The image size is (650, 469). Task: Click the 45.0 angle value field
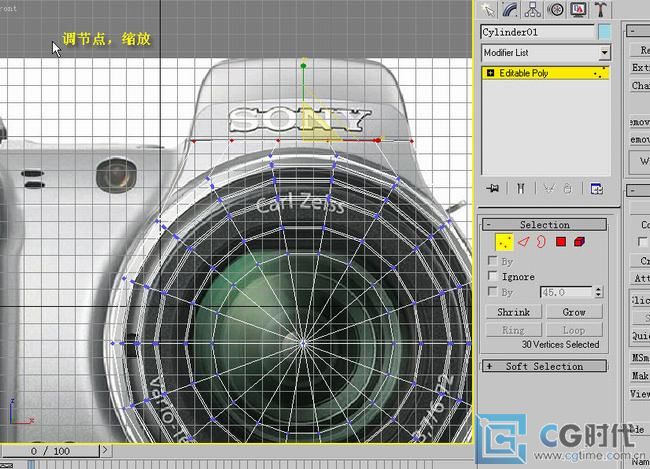[566, 292]
